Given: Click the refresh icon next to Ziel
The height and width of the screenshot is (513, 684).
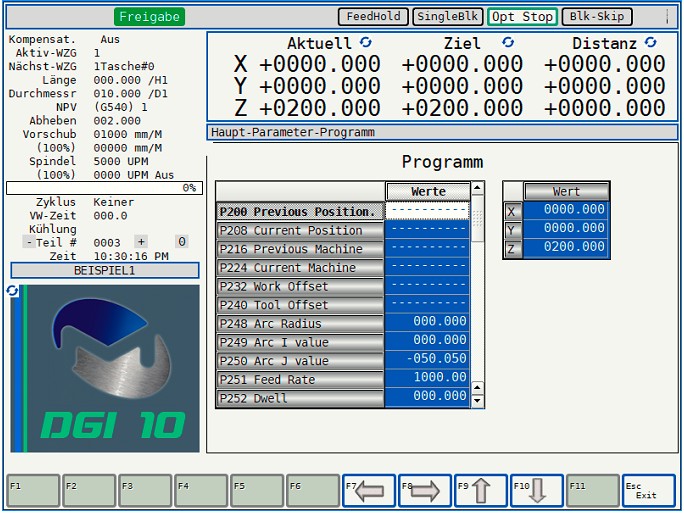Looking at the screenshot, I should [x=508, y=42].
